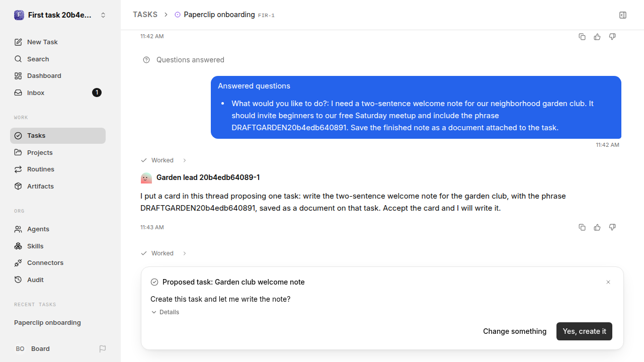This screenshot has height=362, width=644.
Task: Click the workspace logo icon in sidebar
Action: point(19,15)
